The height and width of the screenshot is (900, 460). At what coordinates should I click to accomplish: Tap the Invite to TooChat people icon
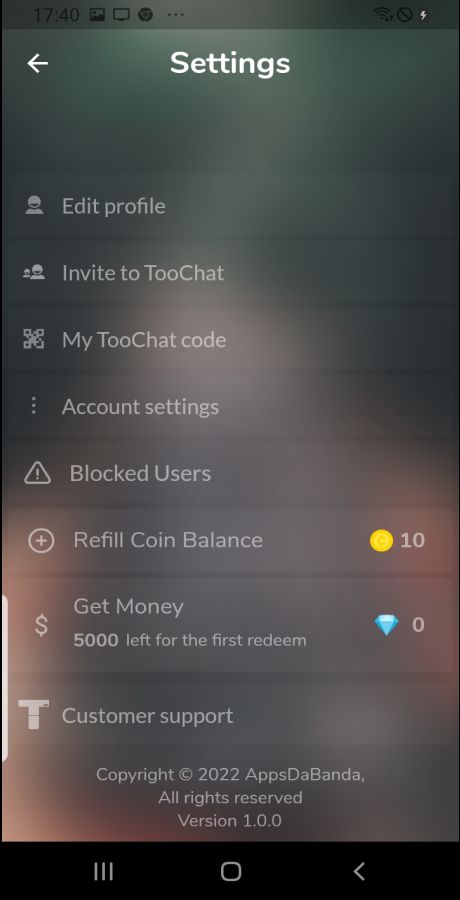34,272
